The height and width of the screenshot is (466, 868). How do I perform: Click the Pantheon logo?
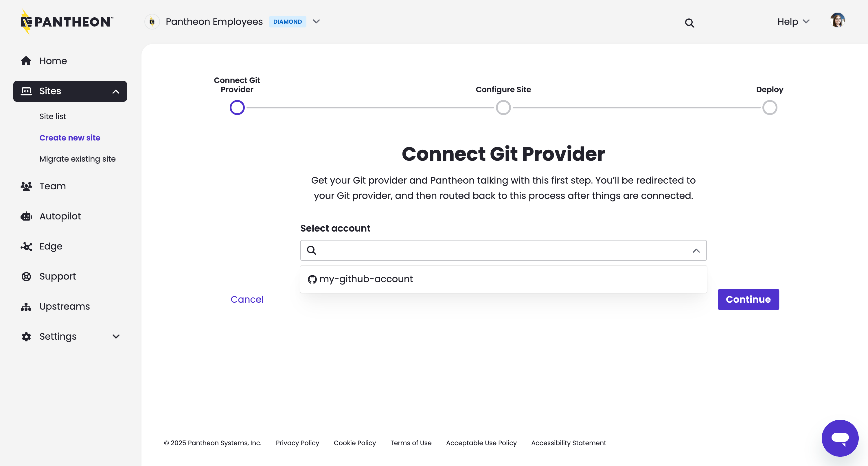pyautogui.click(x=66, y=22)
